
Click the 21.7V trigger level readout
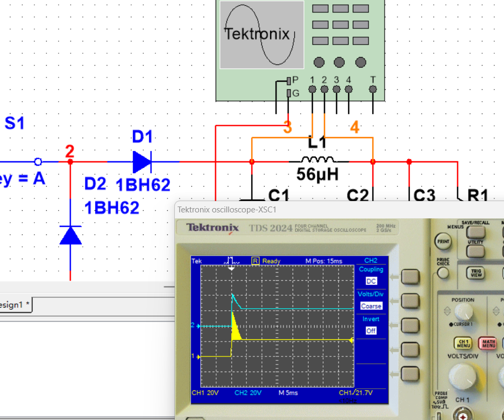pyautogui.click(x=364, y=393)
